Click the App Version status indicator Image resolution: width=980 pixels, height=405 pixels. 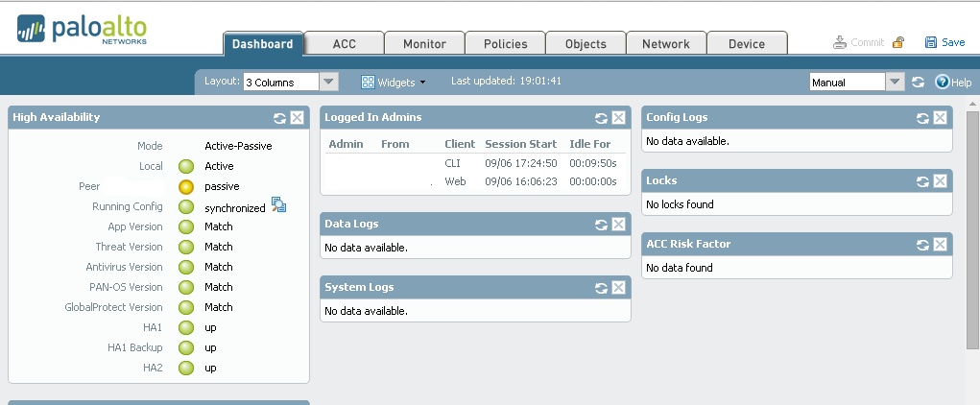[x=186, y=226]
